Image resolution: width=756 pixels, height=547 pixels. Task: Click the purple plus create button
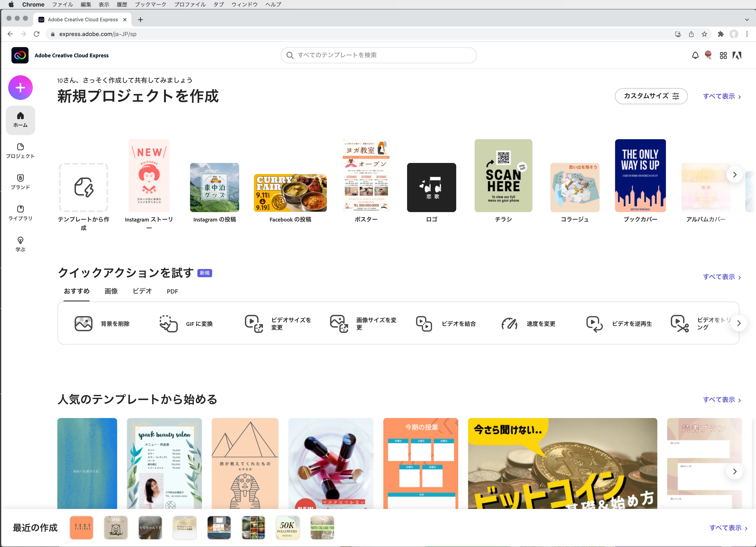[x=20, y=88]
